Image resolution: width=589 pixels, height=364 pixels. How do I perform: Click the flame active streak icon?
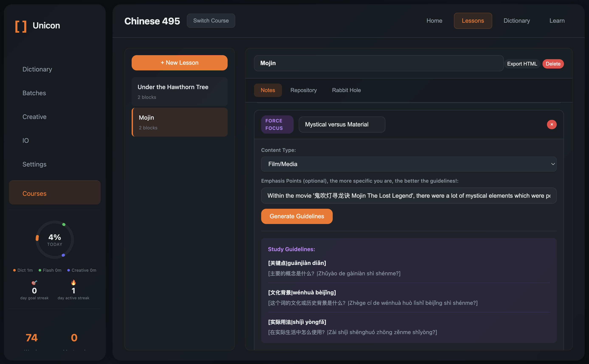pyautogui.click(x=73, y=282)
